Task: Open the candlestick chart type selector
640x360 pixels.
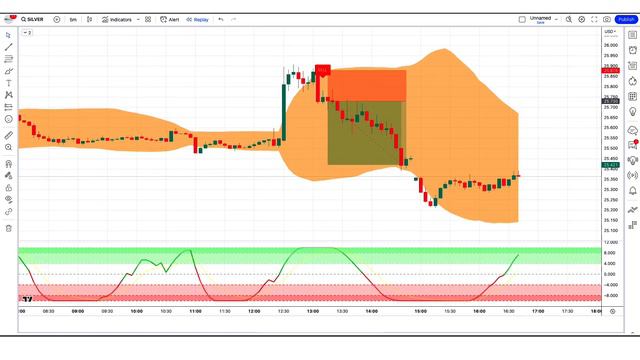Action: tap(89, 20)
